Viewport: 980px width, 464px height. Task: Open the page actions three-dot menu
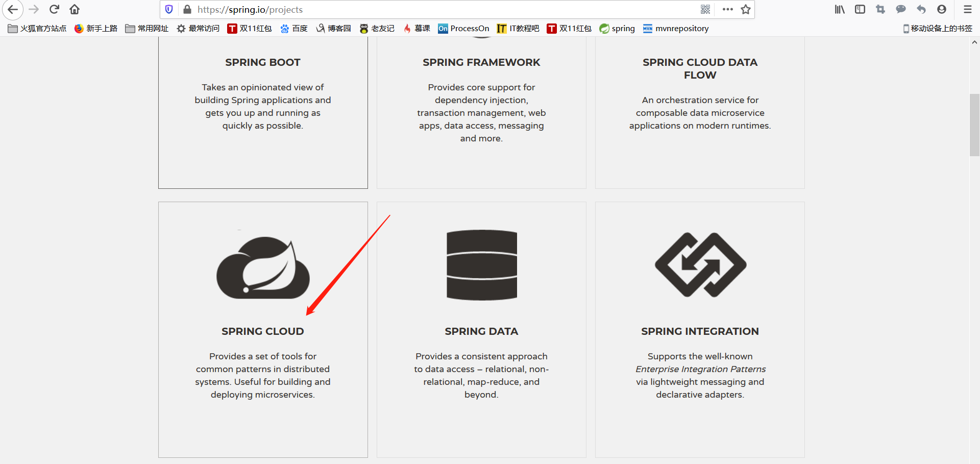tap(727, 9)
